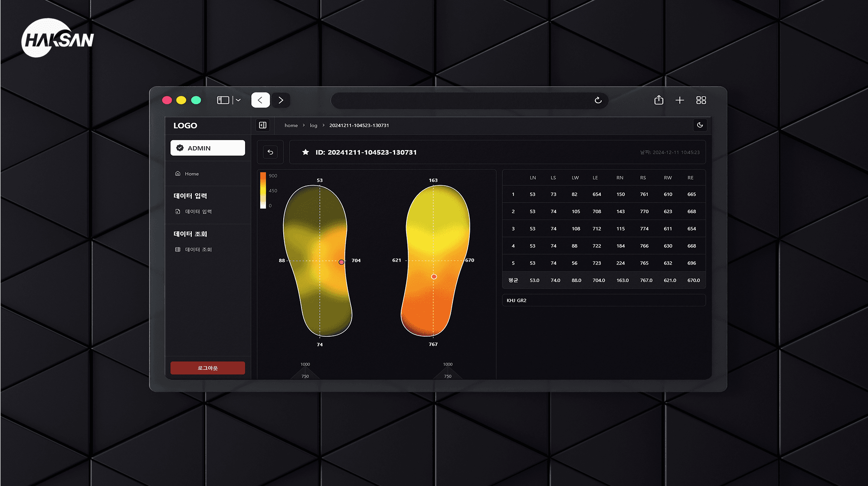Toggle the browser sidebar panel icon
868x486 pixels.
tap(223, 100)
